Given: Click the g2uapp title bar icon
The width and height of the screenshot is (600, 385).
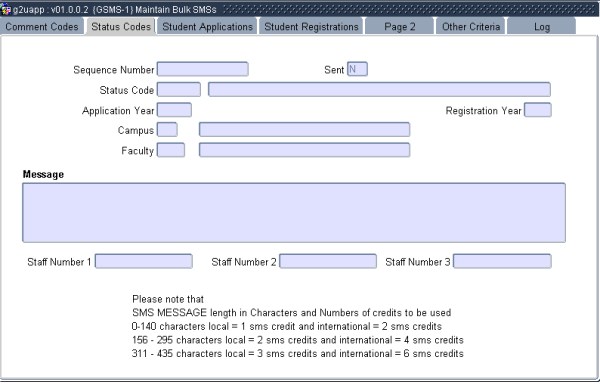Looking at the screenshot, I should point(6,10).
